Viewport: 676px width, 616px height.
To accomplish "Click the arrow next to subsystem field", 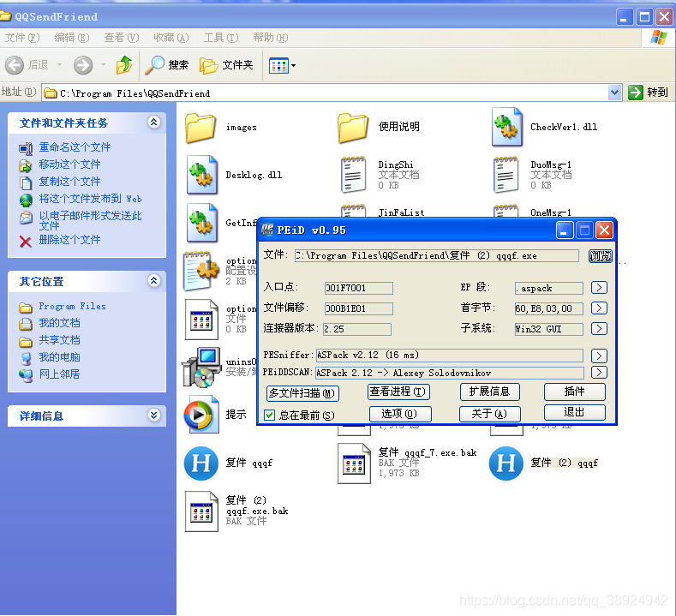I will (599, 329).
